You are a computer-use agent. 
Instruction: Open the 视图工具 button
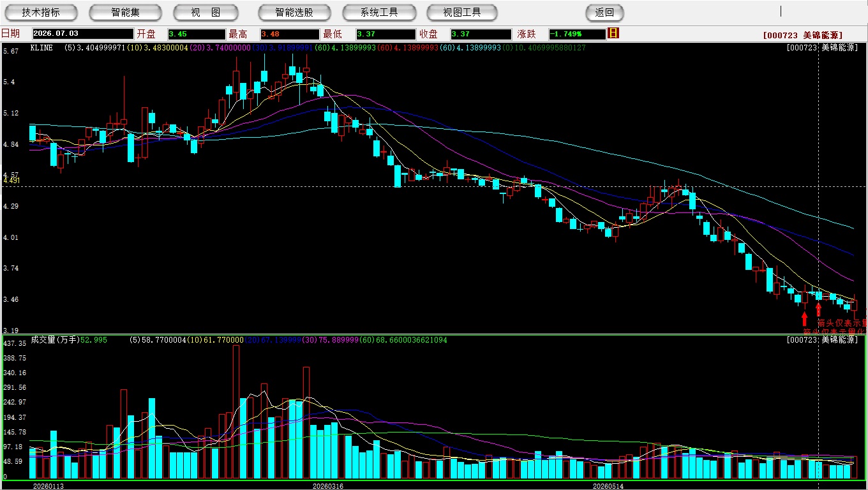(462, 12)
